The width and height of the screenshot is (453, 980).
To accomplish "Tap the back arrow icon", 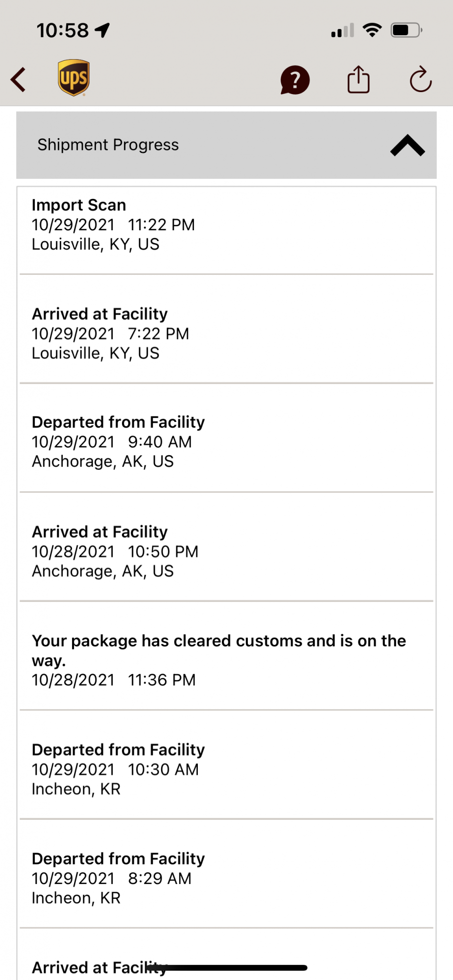I will tap(19, 79).
